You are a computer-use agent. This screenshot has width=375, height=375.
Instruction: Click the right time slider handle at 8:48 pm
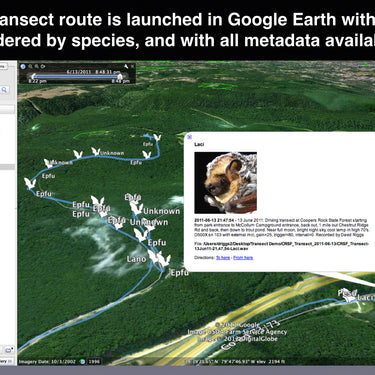point(120,77)
